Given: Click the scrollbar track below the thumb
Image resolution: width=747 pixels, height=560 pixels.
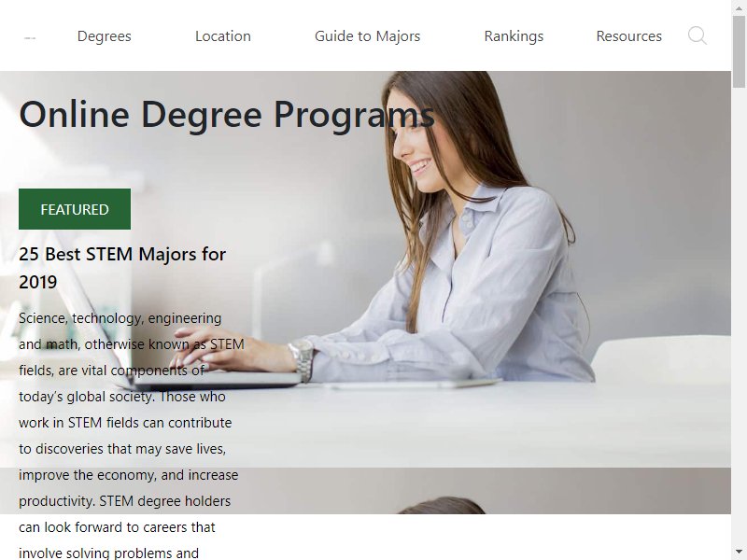Looking at the screenshot, I should pyautogui.click(x=739, y=315).
